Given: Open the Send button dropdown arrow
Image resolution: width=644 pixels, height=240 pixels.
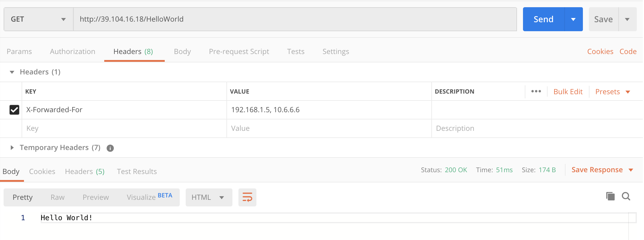Looking at the screenshot, I should [573, 19].
